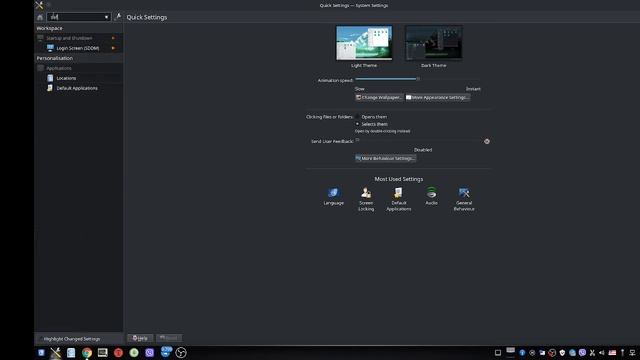Open Screen Locking from Most Used Settings
Image resolution: width=640 pixels, height=360 pixels.
pos(366,199)
